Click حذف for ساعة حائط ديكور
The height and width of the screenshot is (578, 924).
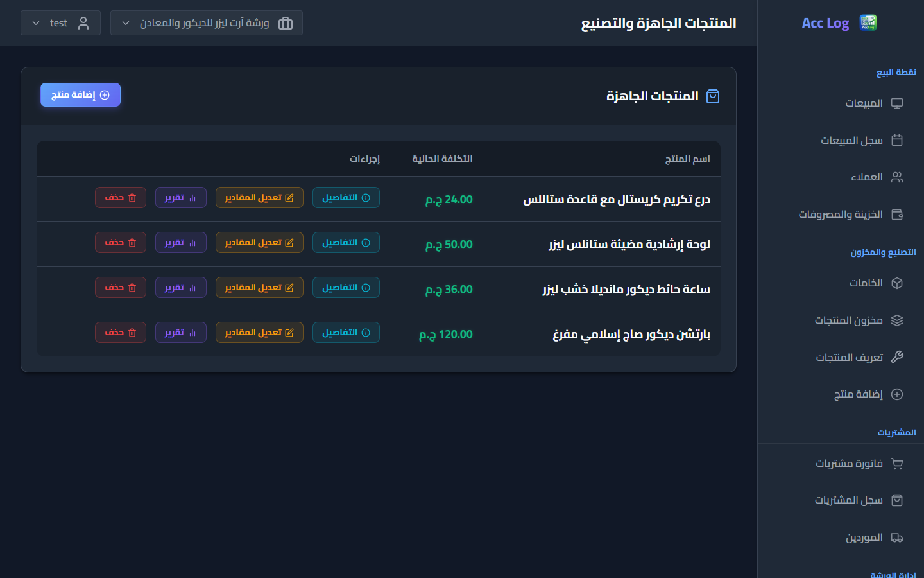coord(121,288)
